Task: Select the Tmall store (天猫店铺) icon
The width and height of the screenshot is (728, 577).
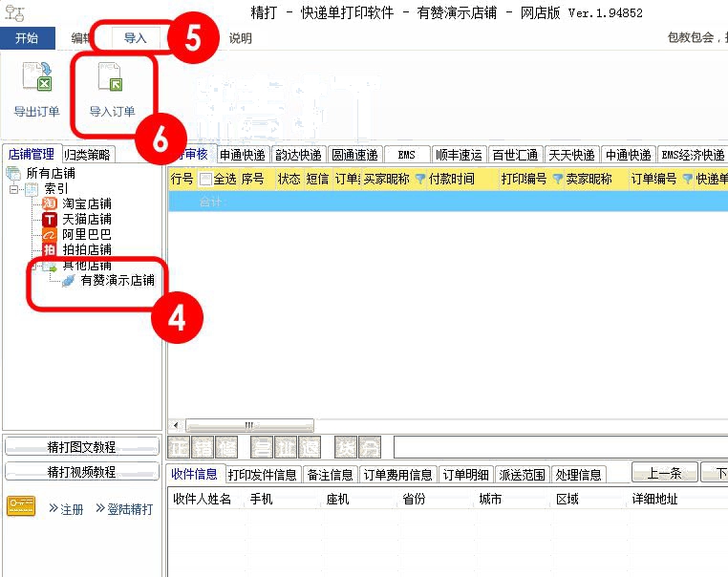Action: tap(50, 219)
